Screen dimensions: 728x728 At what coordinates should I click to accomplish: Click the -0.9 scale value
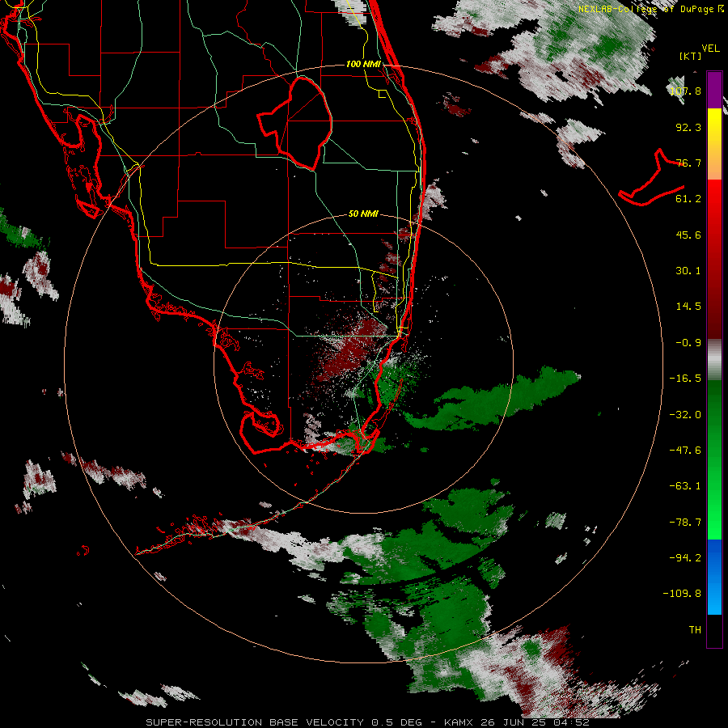click(x=688, y=343)
